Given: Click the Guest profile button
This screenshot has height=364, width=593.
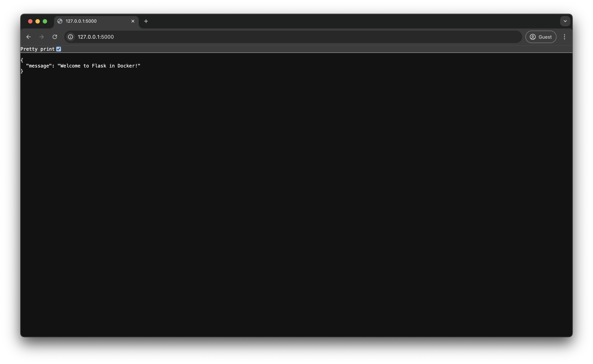Looking at the screenshot, I should [541, 37].
